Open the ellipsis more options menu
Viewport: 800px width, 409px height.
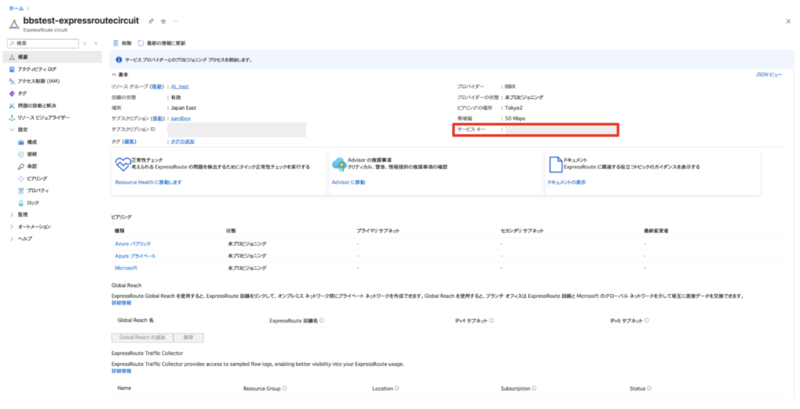point(176,21)
